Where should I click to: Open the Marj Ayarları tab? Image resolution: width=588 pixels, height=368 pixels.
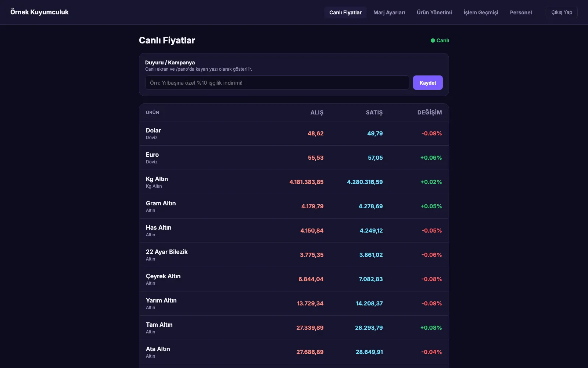389,13
